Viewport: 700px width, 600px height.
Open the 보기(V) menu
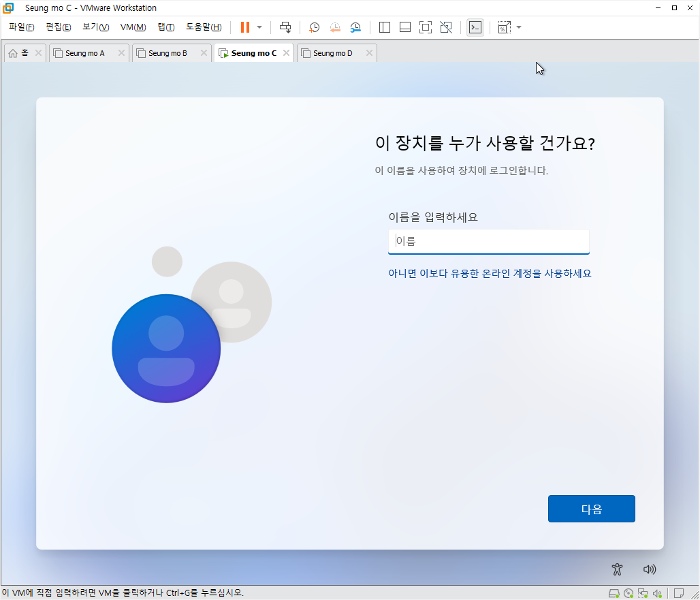(95, 27)
